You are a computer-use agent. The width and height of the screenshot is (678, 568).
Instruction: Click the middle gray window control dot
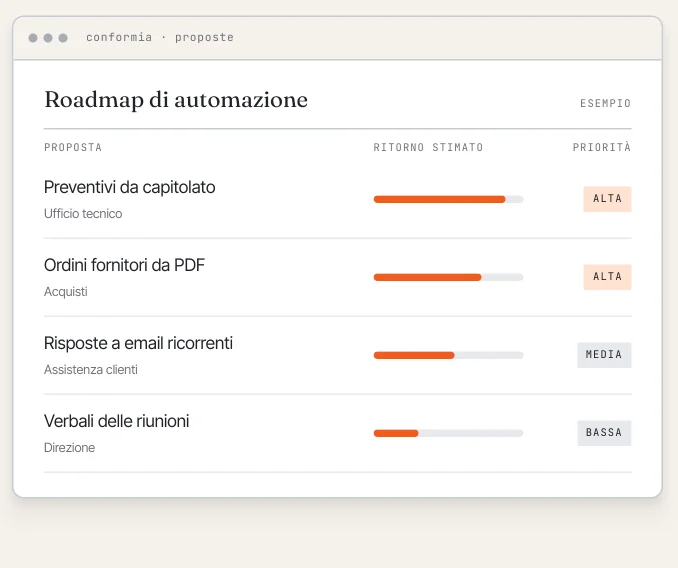point(48,38)
